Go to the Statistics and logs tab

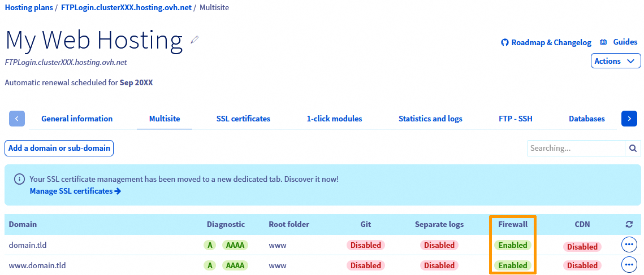tap(430, 119)
